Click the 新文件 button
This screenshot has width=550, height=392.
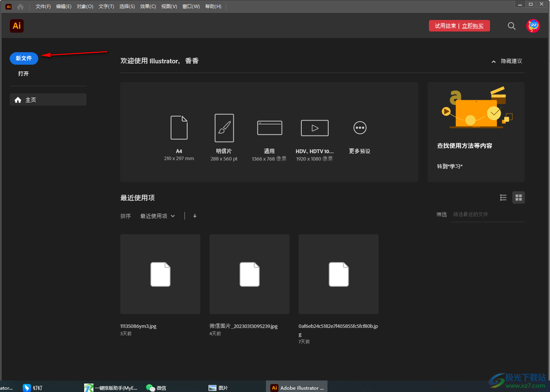[x=24, y=58]
